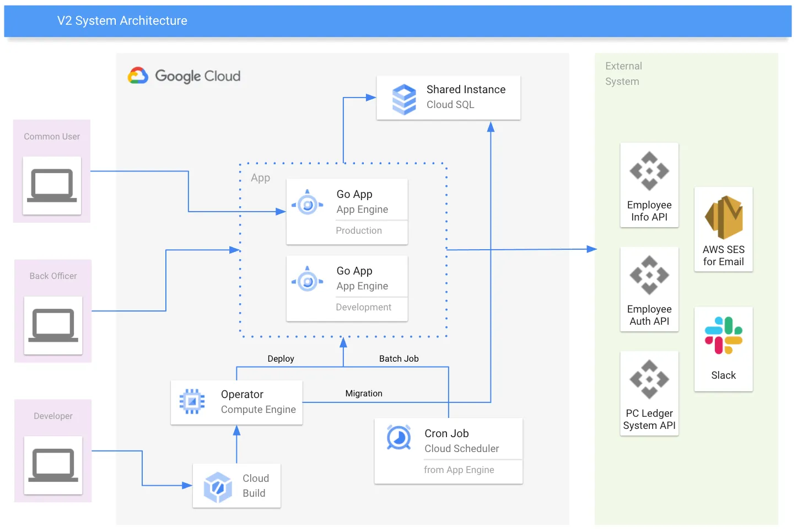The height and width of the screenshot is (532, 797).
Task: Select the Cron Job Cloud Scheduler clock icon
Action: pyautogui.click(x=399, y=438)
